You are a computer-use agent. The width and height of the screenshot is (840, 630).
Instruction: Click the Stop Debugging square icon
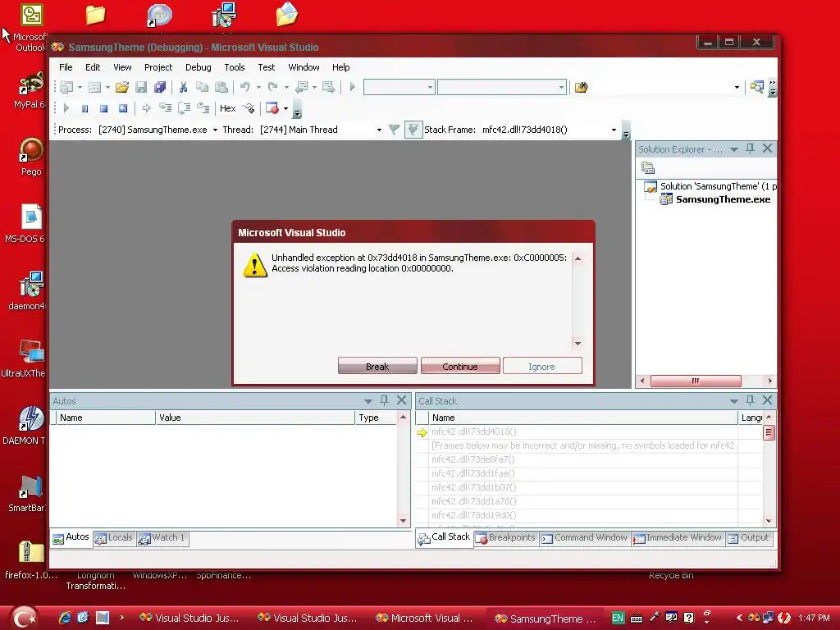[103, 108]
